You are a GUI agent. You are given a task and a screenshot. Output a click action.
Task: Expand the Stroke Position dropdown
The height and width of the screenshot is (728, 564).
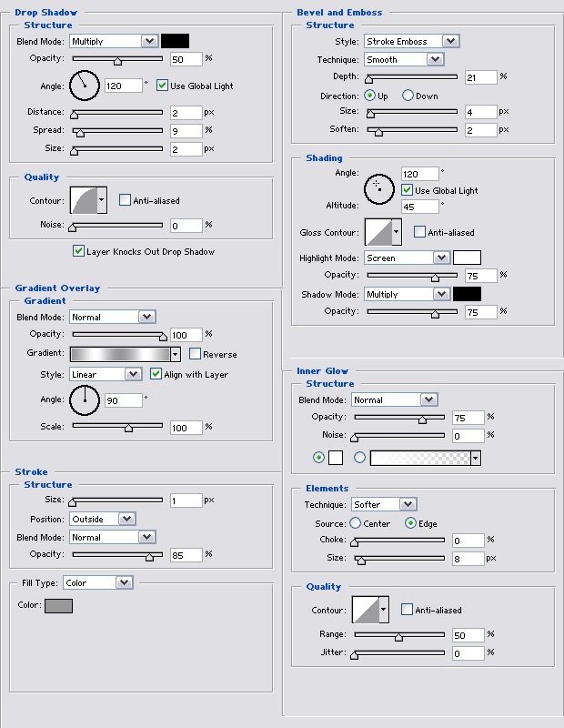pos(102,519)
